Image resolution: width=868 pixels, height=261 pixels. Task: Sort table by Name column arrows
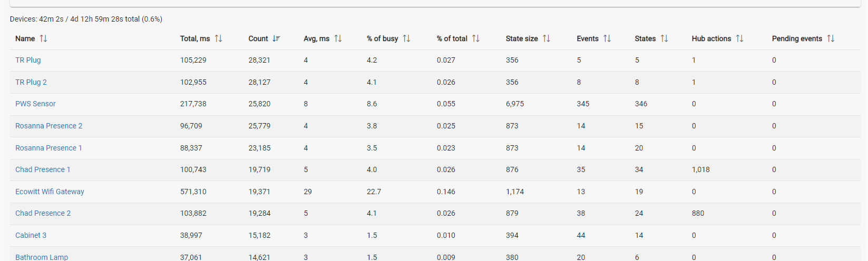click(43, 38)
